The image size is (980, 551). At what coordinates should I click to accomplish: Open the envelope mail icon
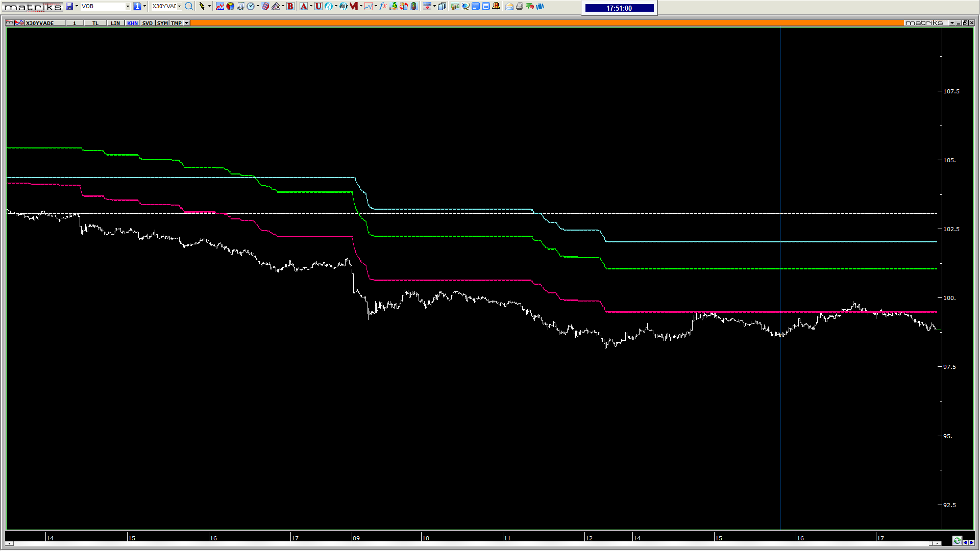click(x=509, y=6)
